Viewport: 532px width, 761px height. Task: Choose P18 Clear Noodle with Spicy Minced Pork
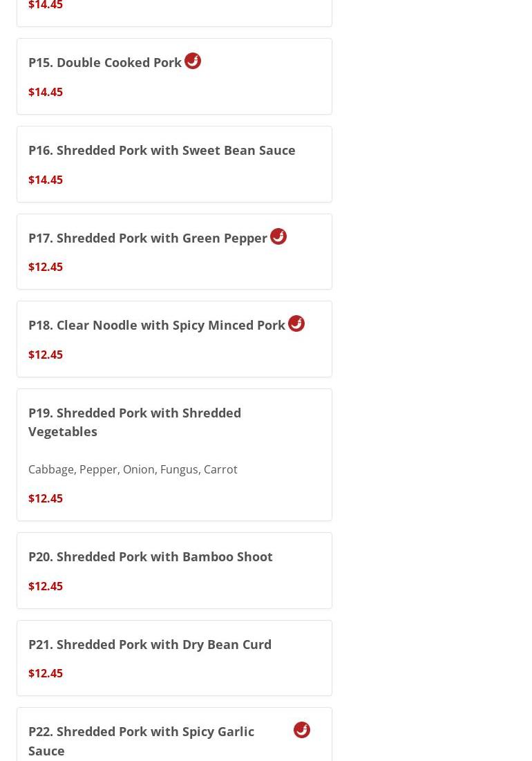(x=174, y=339)
